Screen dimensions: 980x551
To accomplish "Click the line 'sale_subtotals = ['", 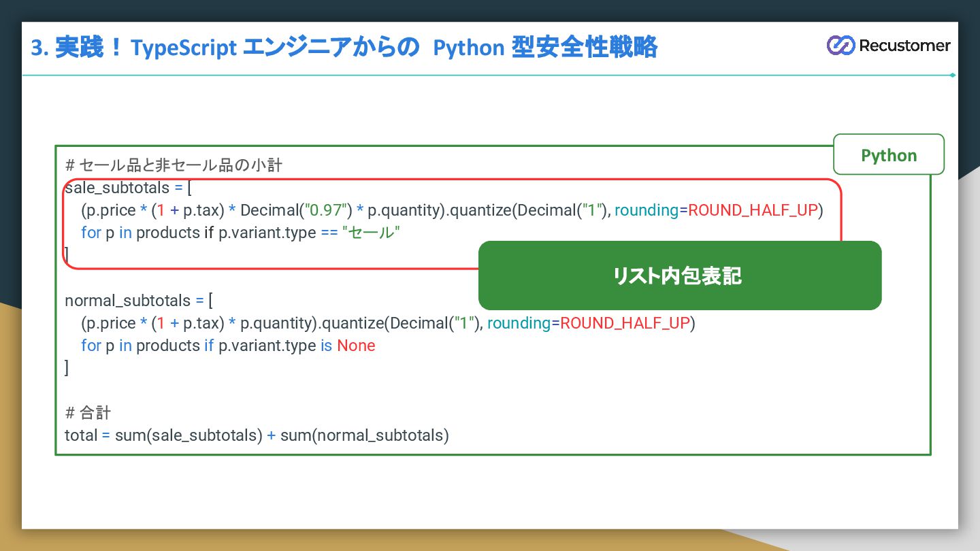I will click(x=129, y=188).
